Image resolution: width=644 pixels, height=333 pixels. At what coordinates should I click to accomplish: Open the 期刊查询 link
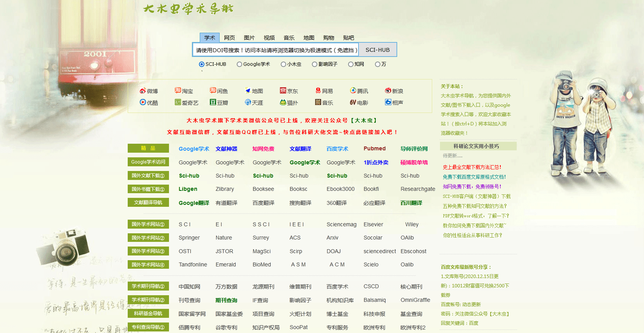click(x=227, y=300)
